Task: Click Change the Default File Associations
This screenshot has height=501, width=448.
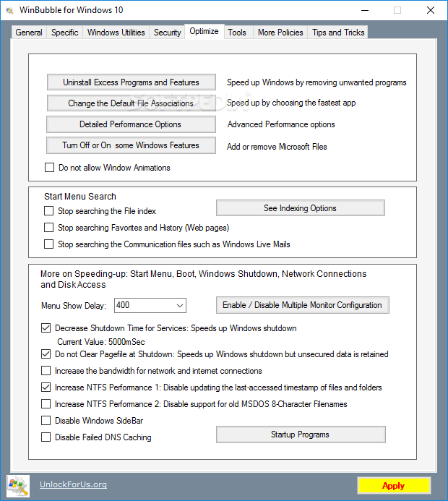Action: tap(131, 103)
